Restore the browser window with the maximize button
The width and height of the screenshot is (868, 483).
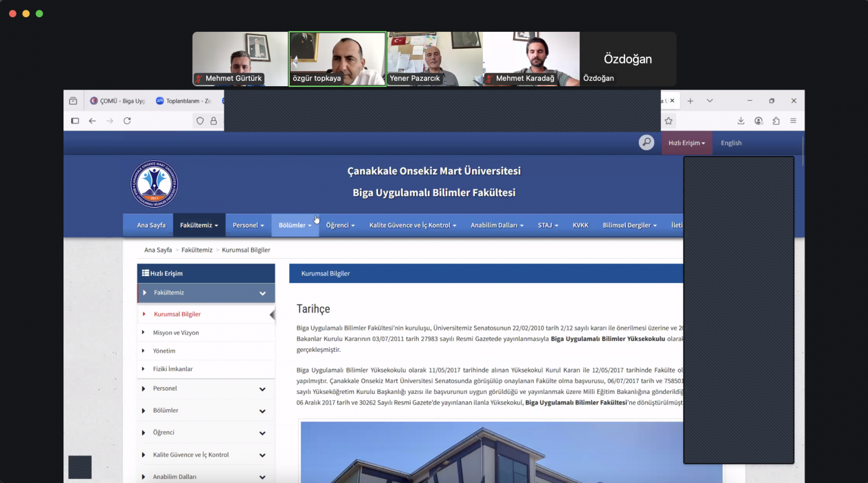tap(771, 101)
